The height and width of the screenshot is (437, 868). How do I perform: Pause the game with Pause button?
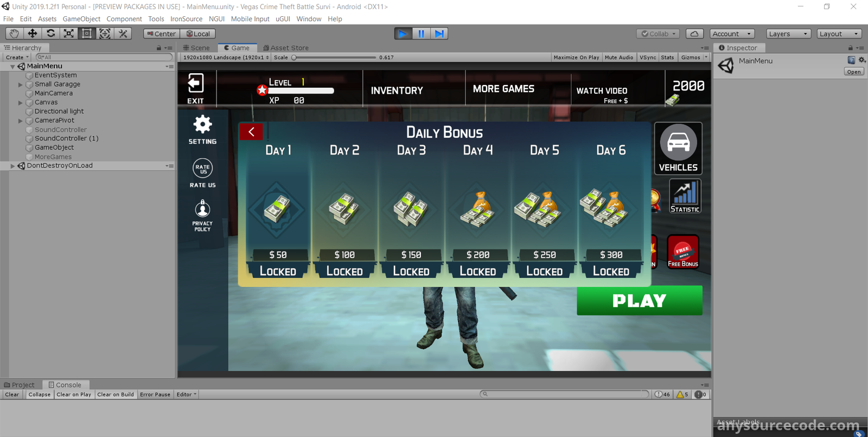coord(421,34)
